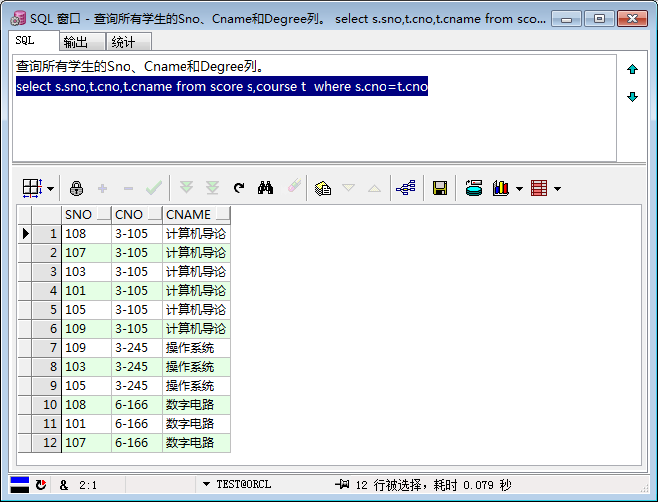Screen dimensions: 658x502
Task: Sort by CNO column header
Action: click(x=129, y=214)
